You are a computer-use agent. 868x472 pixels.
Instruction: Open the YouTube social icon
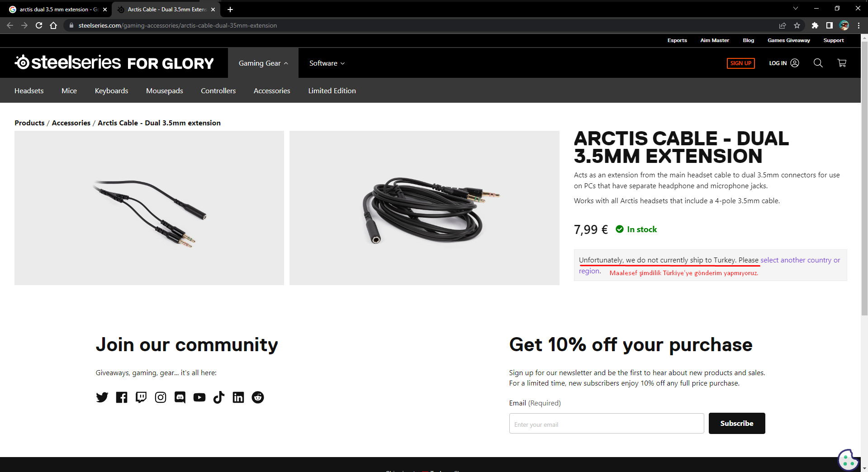(x=199, y=397)
